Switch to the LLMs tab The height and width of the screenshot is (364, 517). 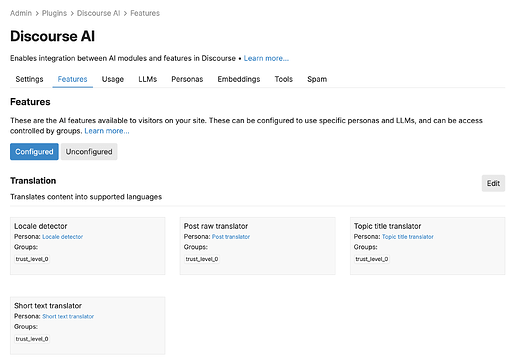pyautogui.click(x=147, y=79)
